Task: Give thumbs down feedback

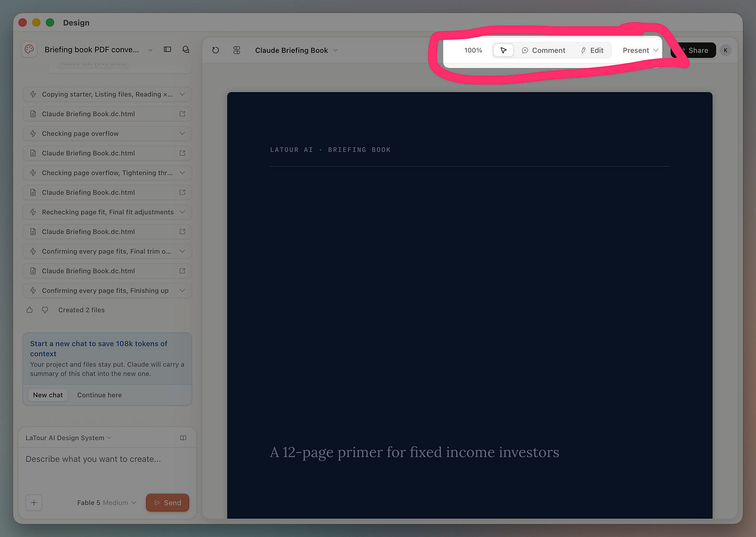Action: tap(45, 310)
